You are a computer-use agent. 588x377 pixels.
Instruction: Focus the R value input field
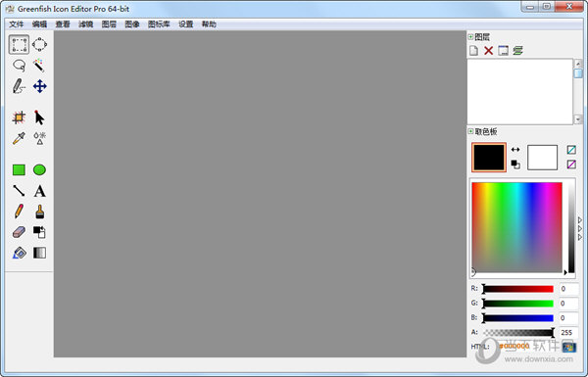(568, 289)
